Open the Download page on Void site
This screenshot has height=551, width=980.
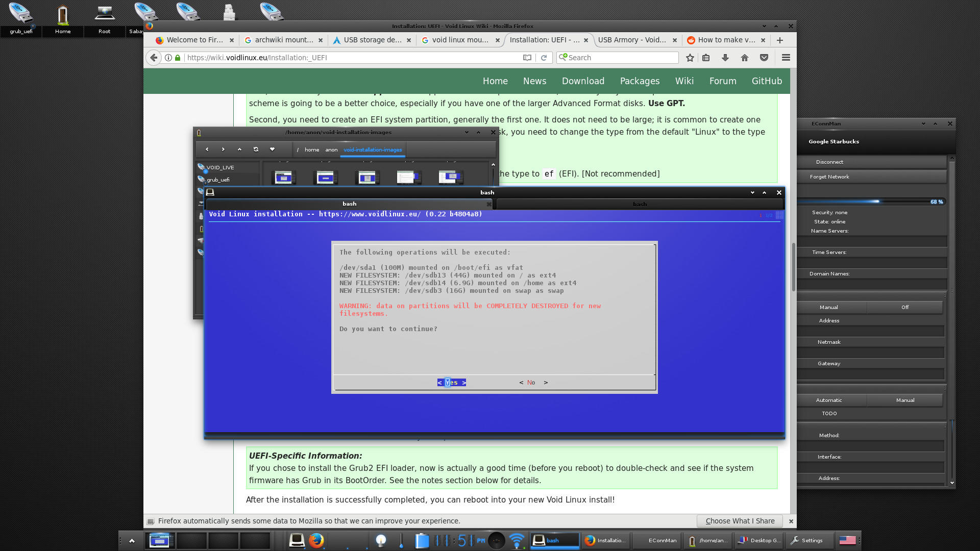pyautogui.click(x=583, y=81)
